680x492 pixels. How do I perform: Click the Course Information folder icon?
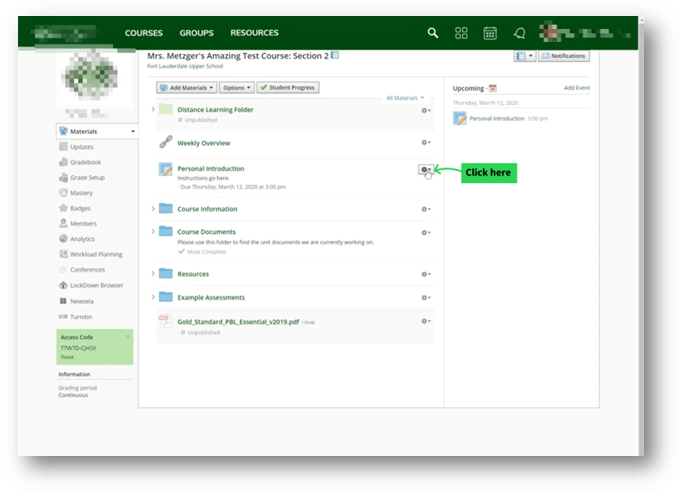tap(165, 208)
